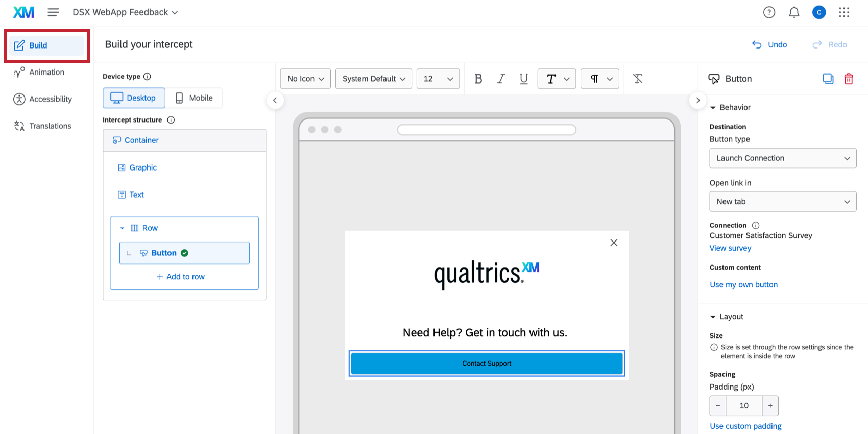Open the help question mark icon
Screen dimensions: 868x434
[769, 12]
